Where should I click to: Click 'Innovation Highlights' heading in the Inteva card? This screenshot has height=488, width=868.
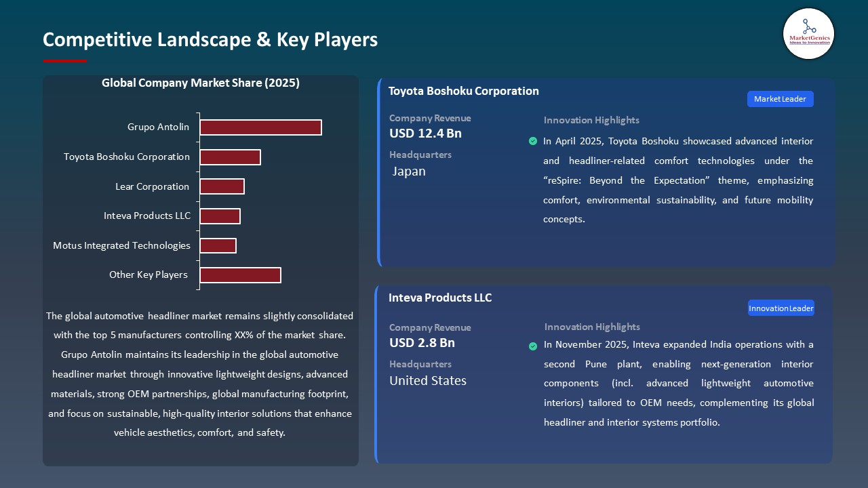592,327
